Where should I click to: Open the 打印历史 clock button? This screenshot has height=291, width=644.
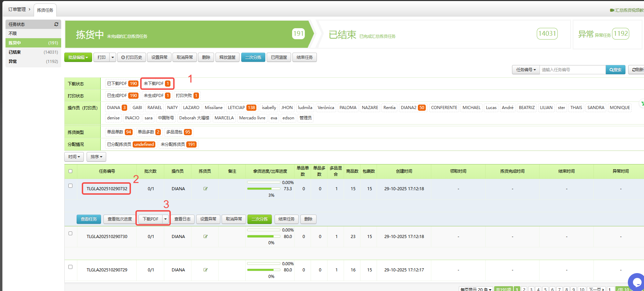[x=132, y=57]
